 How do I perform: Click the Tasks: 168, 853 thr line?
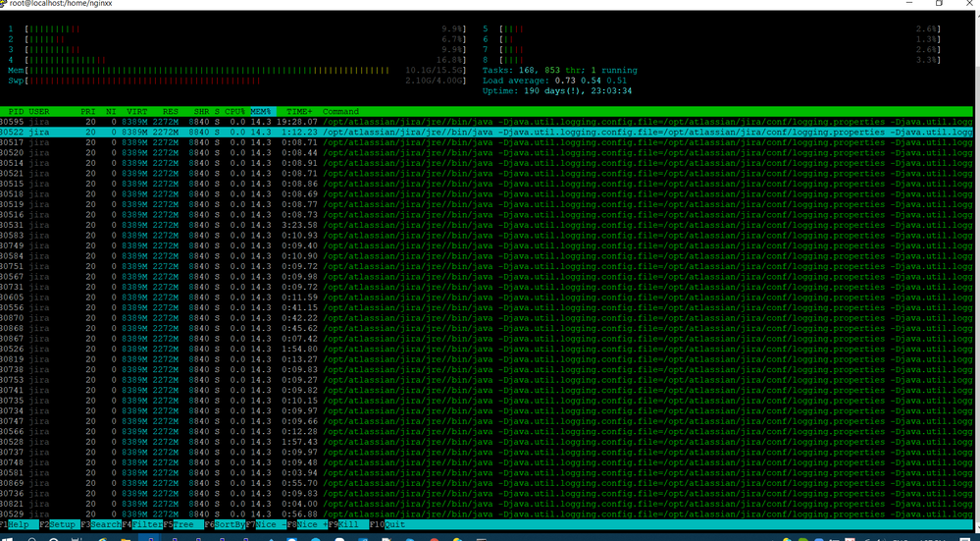tap(559, 70)
